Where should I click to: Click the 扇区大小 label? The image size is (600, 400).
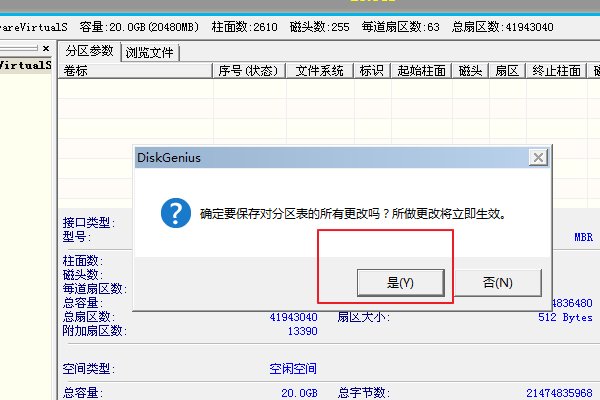coord(364,317)
